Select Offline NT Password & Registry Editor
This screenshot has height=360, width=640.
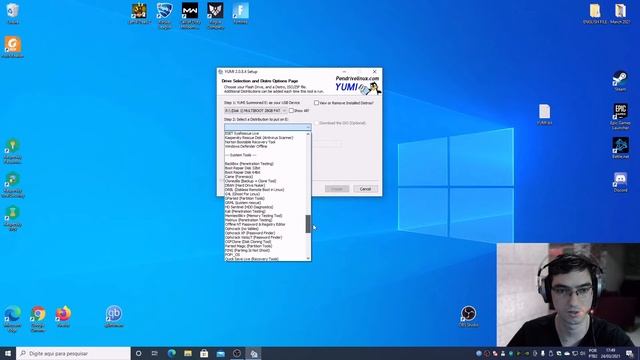(x=255, y=224)
